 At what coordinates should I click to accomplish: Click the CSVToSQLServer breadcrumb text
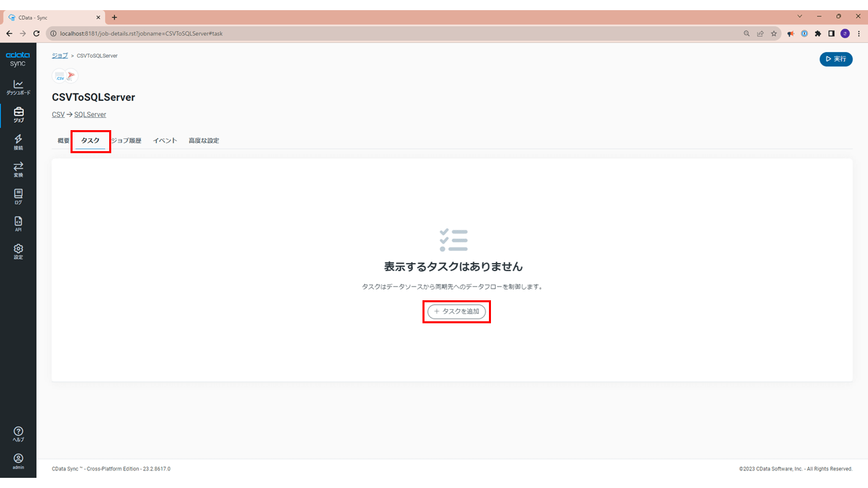tap(97, 56)
